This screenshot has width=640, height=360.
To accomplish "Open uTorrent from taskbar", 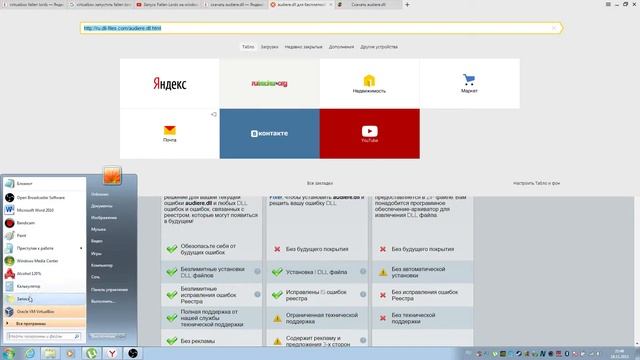I will (91, 353).
